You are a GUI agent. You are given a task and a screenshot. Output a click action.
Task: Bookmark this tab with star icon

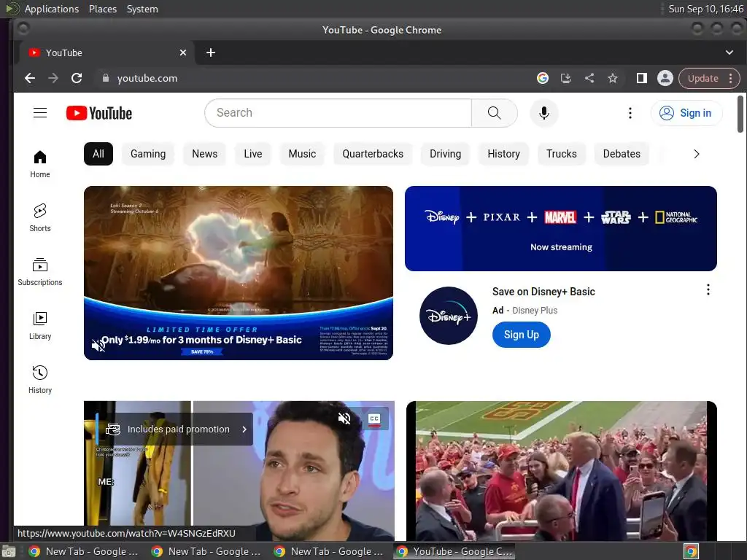(x=613, y=78)
